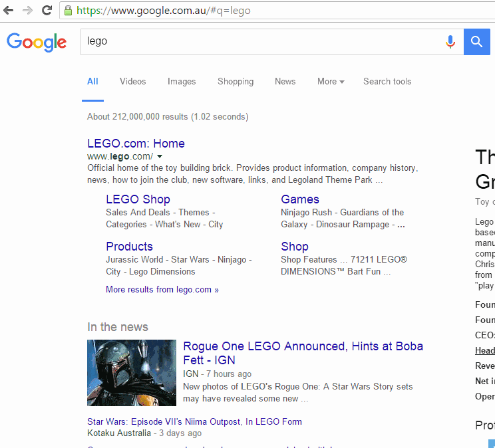
Task: Reload the page with the refresh icon
Action: (x=47, y=11)
